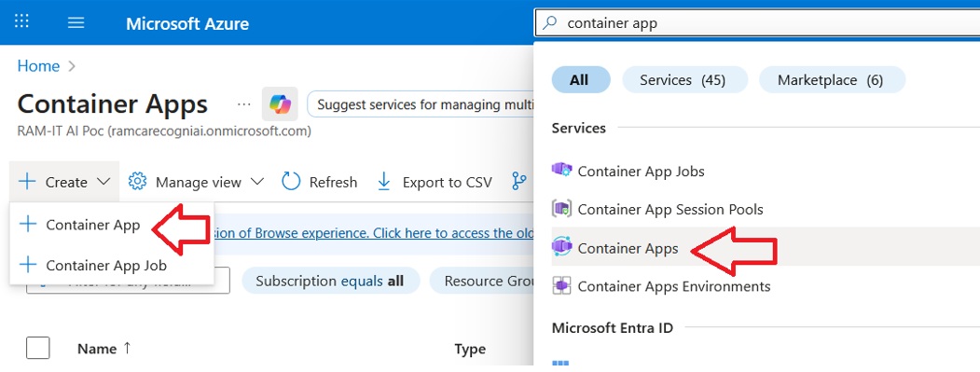Expand the Manage view dropdown chevron
The width and height of the screenshot is (980, 372).
(x=256, y=182)
